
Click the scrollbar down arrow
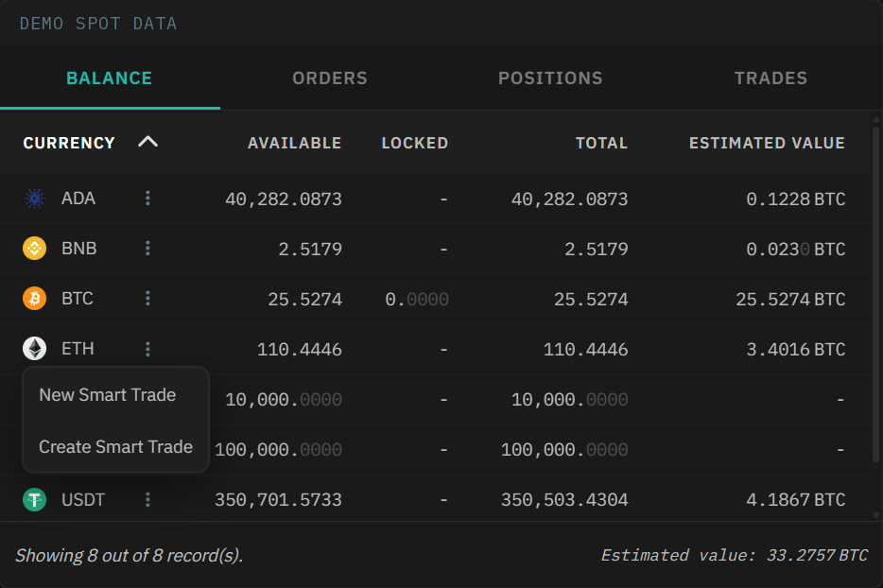[x=875, y=515]
